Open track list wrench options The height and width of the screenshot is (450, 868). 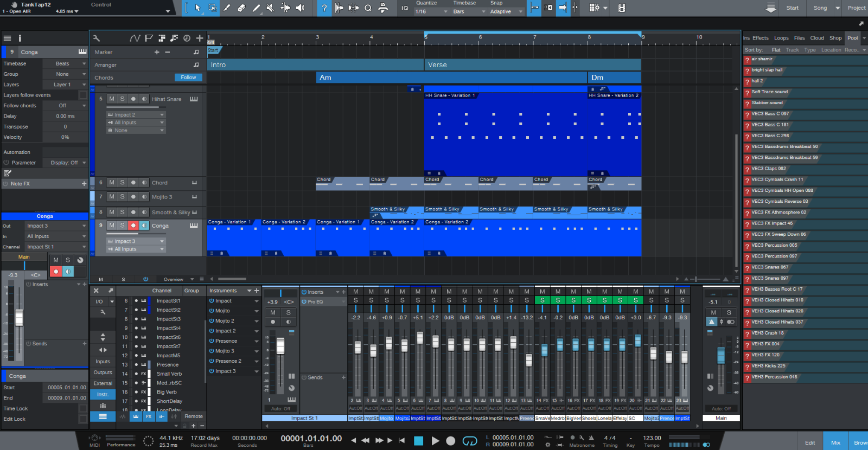(x=97, y=38)
